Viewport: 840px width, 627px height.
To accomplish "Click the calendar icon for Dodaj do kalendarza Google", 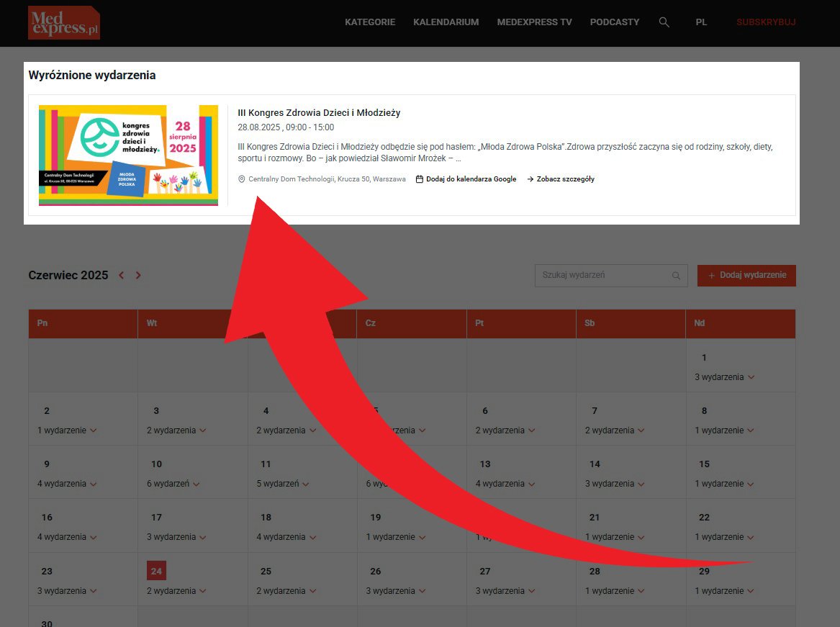I will (x=420, y=179).
